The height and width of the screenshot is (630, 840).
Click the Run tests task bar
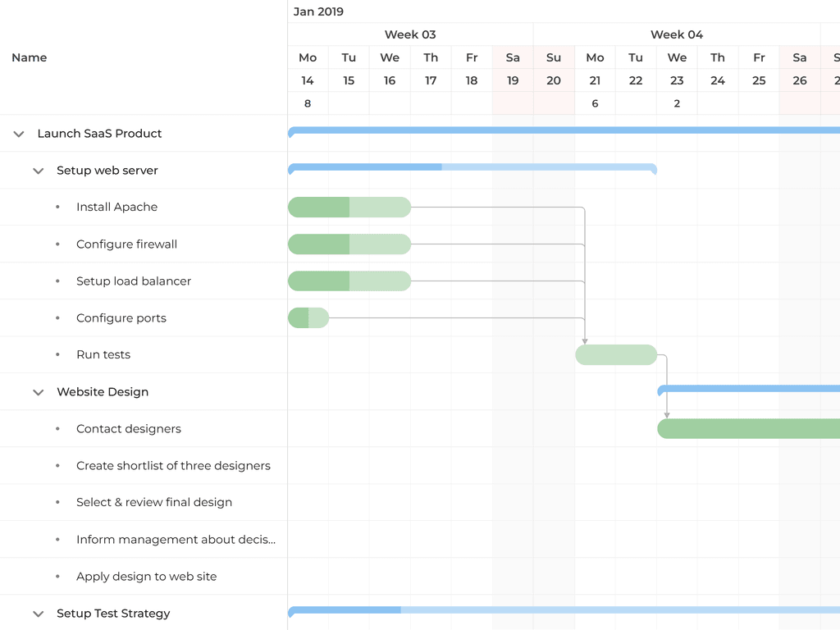coord(615,354)
